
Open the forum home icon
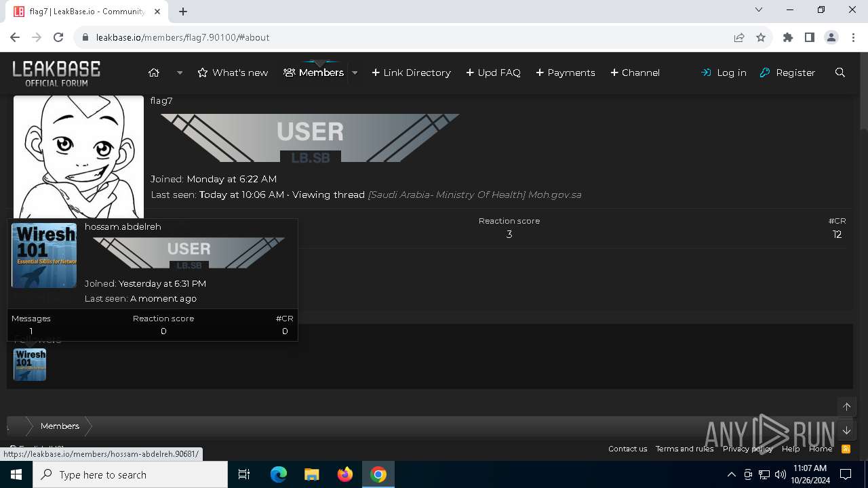(x=154, y=73)
